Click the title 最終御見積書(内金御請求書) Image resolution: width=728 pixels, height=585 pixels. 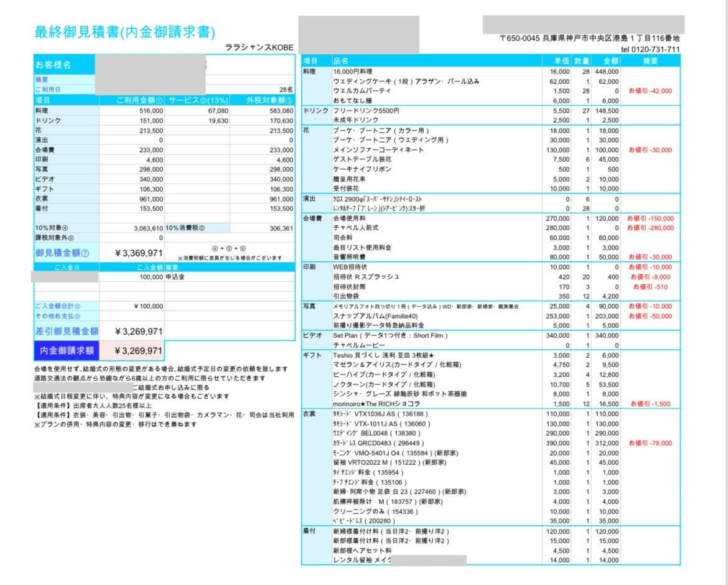click(x=125, y=32)
